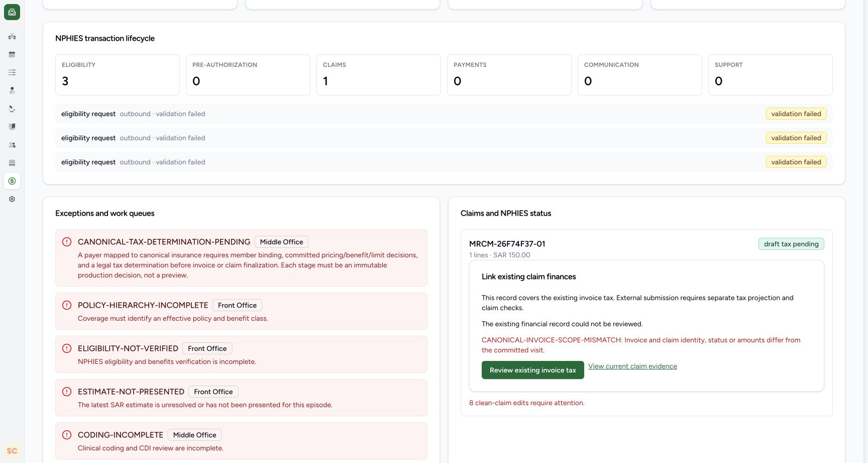Click Review existing invoice tax button
The height and width of the screenshot is (463, 868).
[x=533, y=370]
